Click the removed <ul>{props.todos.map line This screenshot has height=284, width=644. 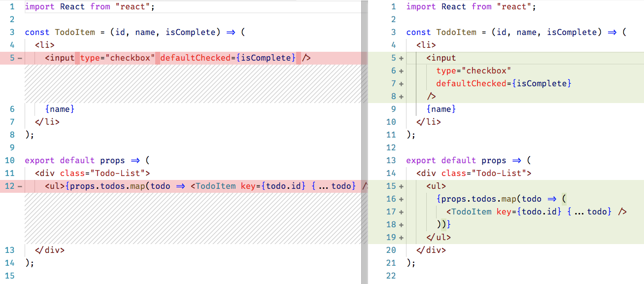pyautogui.click(x=206, y=186)
